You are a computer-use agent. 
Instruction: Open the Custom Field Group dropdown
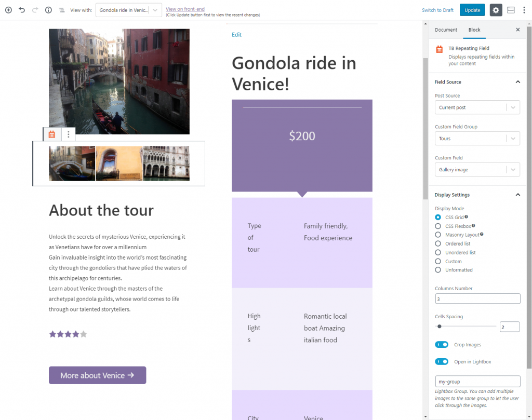[477, 138]
